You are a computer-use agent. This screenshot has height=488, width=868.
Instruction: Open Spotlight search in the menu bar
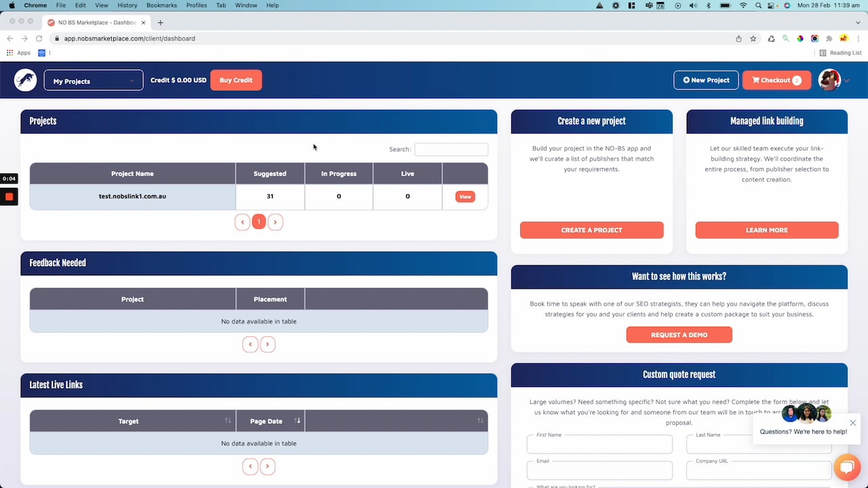758,5
